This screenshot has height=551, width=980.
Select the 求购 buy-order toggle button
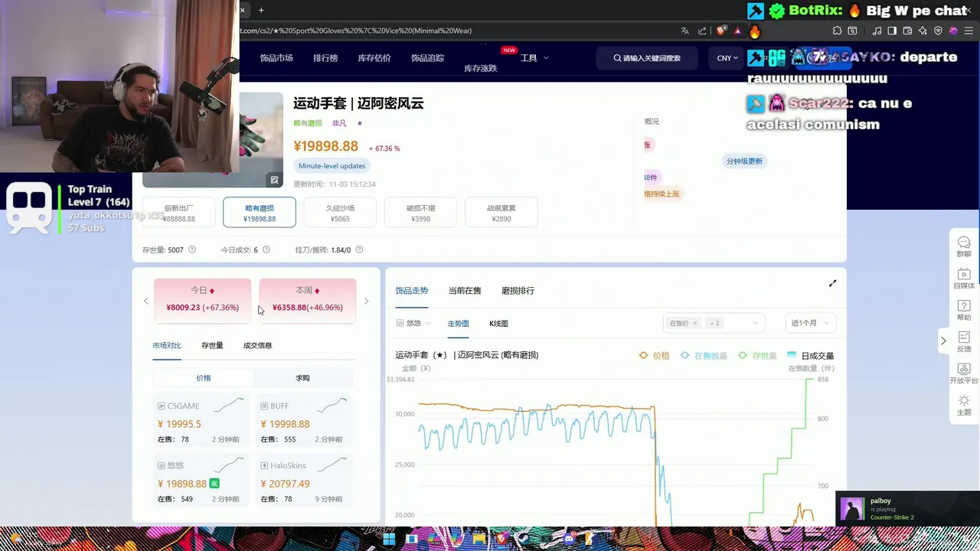pos(303,377)
